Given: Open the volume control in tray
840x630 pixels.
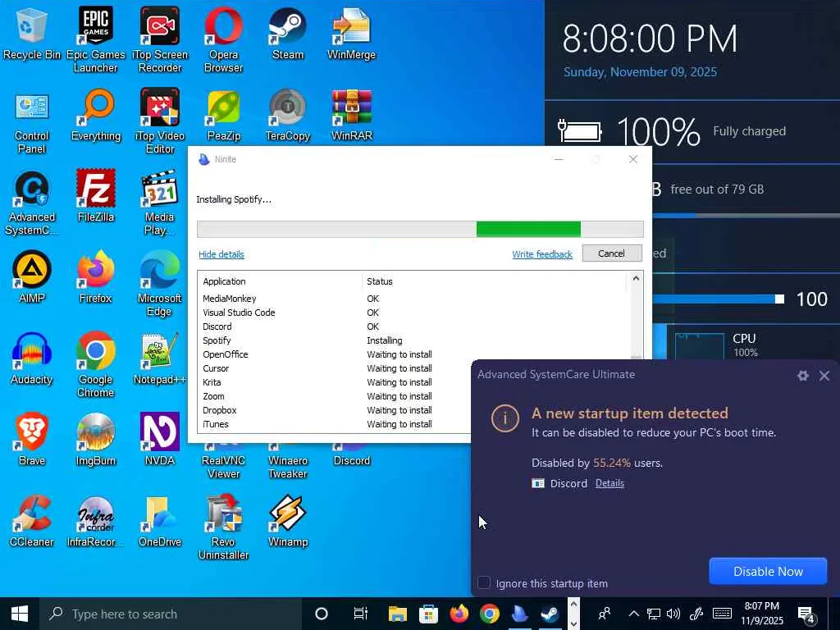Looking at the screenshot, I should click(x=673, y=614).
